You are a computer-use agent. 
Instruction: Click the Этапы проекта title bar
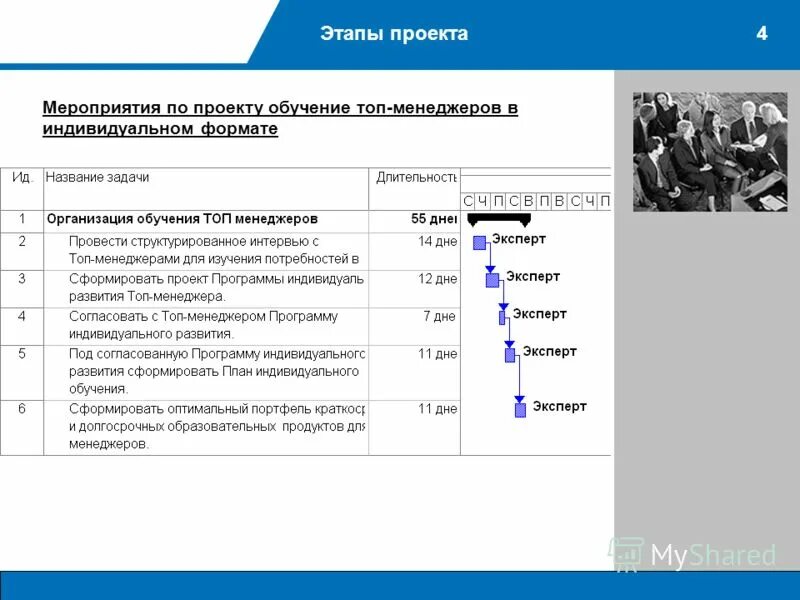tap(395, 31)
